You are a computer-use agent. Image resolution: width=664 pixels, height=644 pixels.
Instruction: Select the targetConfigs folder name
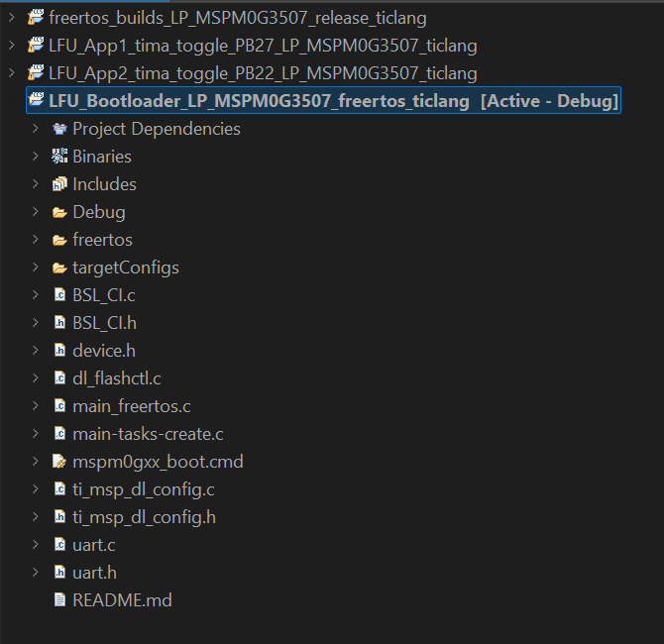[x=126, y=268]
